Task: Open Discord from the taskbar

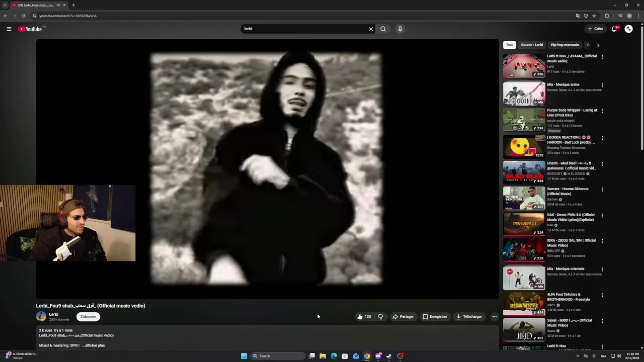Action: (x=378, y=356)
